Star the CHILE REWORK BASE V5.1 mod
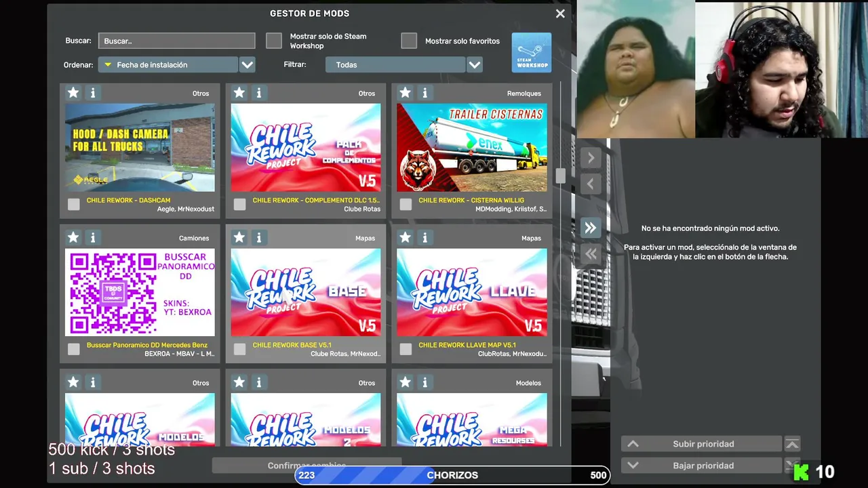868x488 pixels. click(x=239, y=237)
